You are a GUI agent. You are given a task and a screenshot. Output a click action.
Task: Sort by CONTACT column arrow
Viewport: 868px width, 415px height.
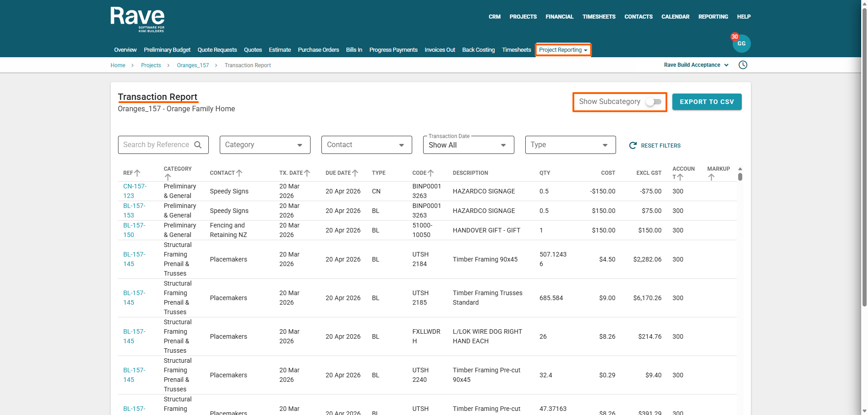239,173
